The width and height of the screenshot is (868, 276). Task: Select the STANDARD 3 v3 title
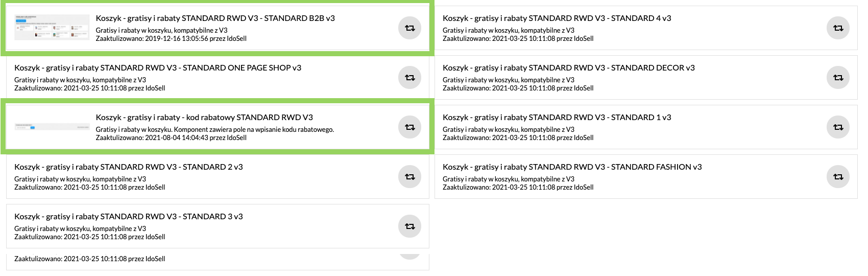(x=129, y=216)
